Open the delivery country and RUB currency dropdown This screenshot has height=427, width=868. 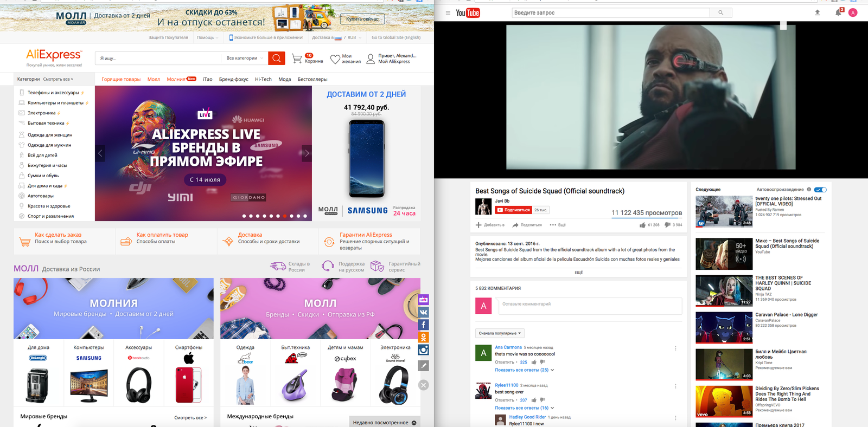tap(336, 37)
